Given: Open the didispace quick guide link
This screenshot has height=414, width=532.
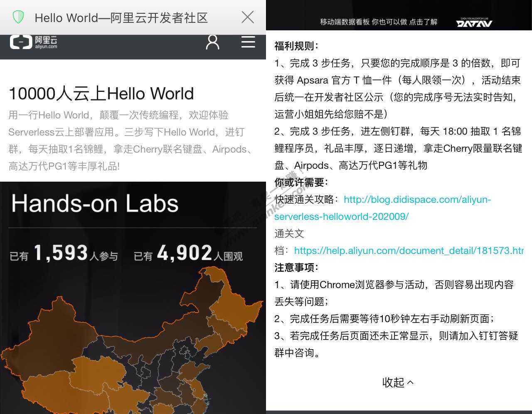Looking at the screenshot, I should pyautogui.click(x=382, y=208).
